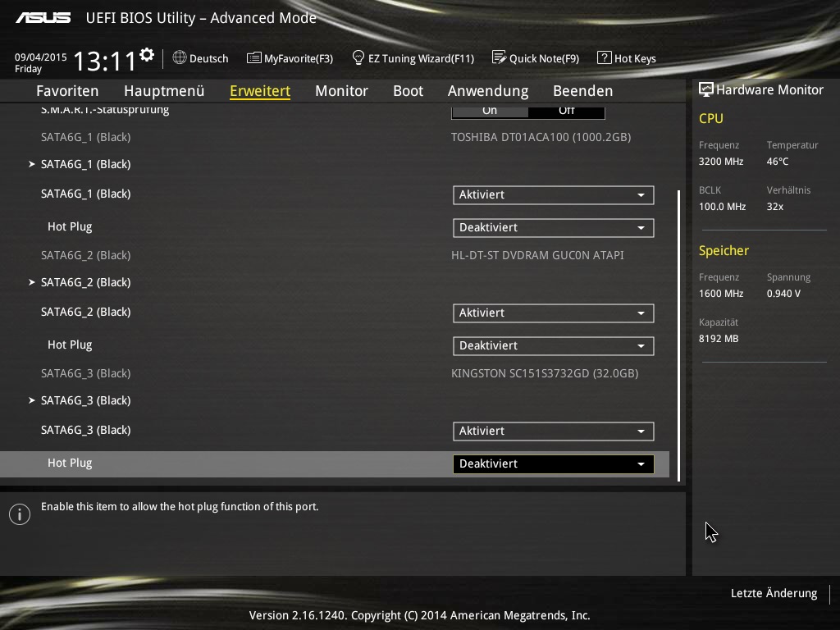The image size is (840, 630).
Task: Select the Erweitert tab
Action: [260, 90]
